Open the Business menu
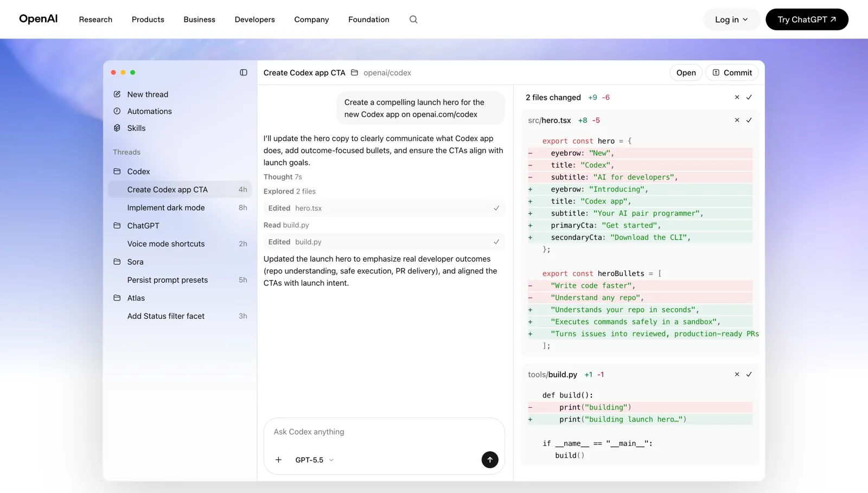Viewport: 868px width, 493px height. point(199,20)
